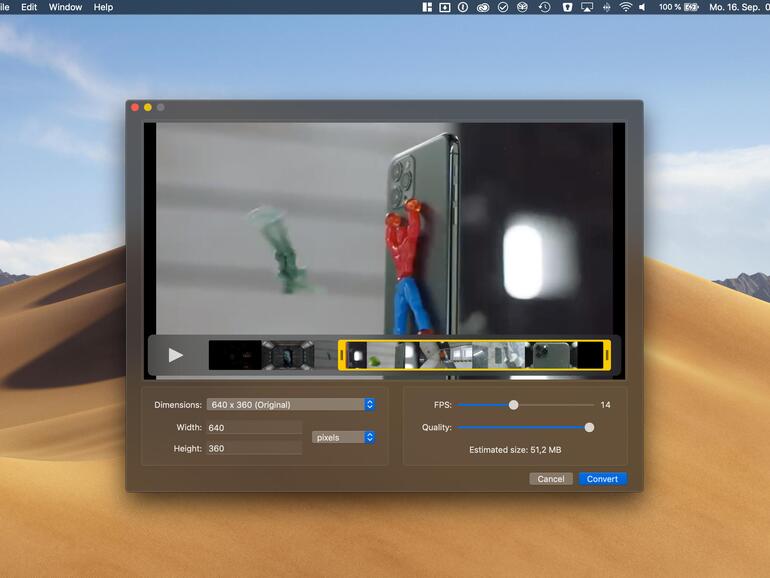Open the Edit menu

point(29,7)
